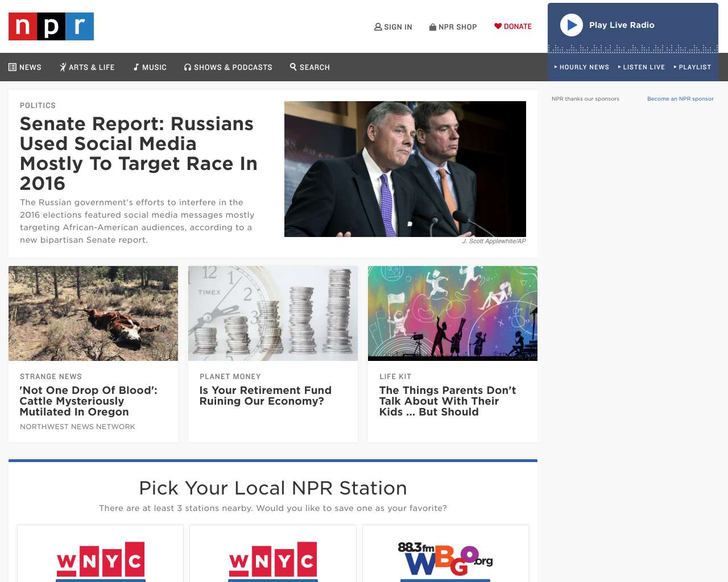Click the Search magnifier icon
Image resolution: width=728 pixels, height=582 pixels.
click(293, 67)
